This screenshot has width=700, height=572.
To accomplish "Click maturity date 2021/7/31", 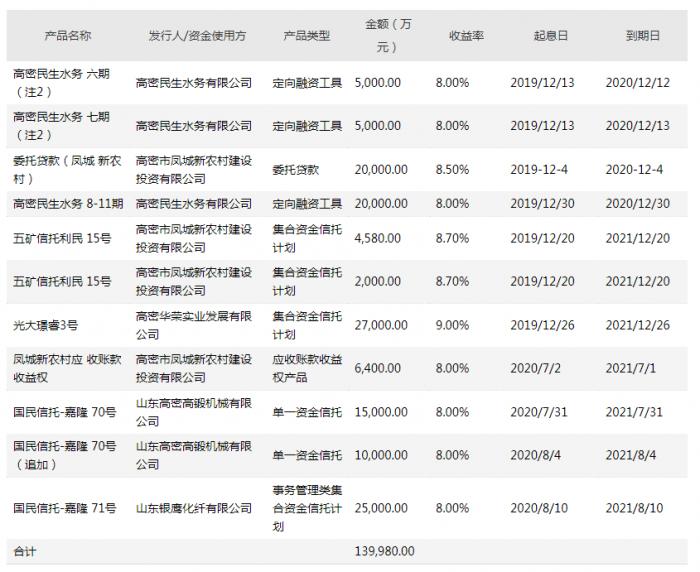I will [x=634, y=412].
